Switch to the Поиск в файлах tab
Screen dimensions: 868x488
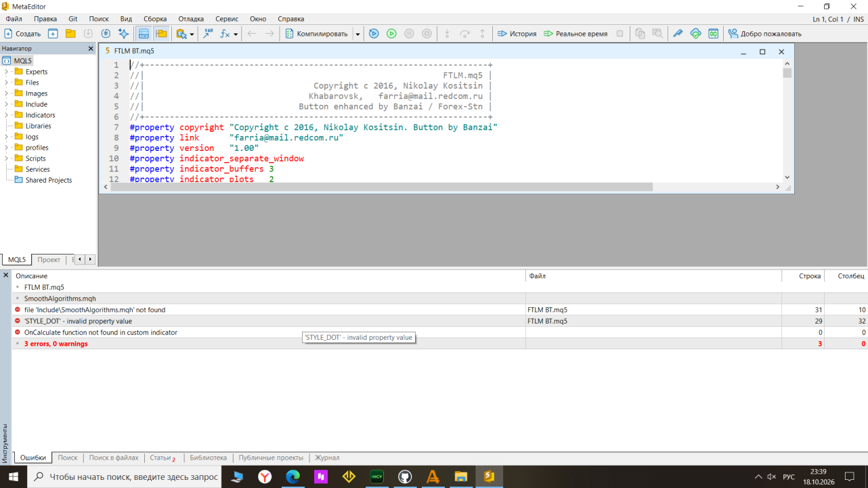click(x=114, y=458)
